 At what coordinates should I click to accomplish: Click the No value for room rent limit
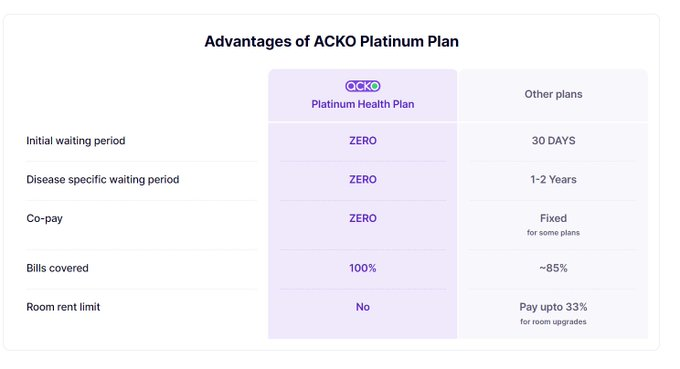click(x=363, y=307)
